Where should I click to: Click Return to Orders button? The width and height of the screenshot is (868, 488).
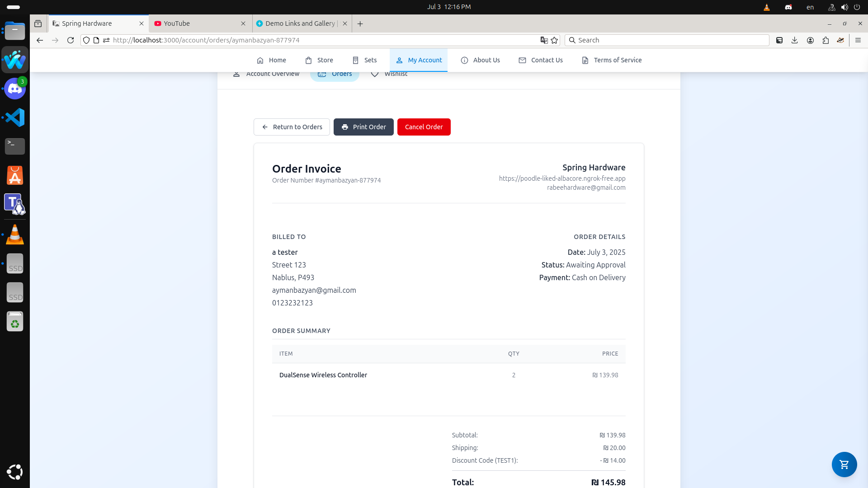pyautogui.click(x=292, y=127)
